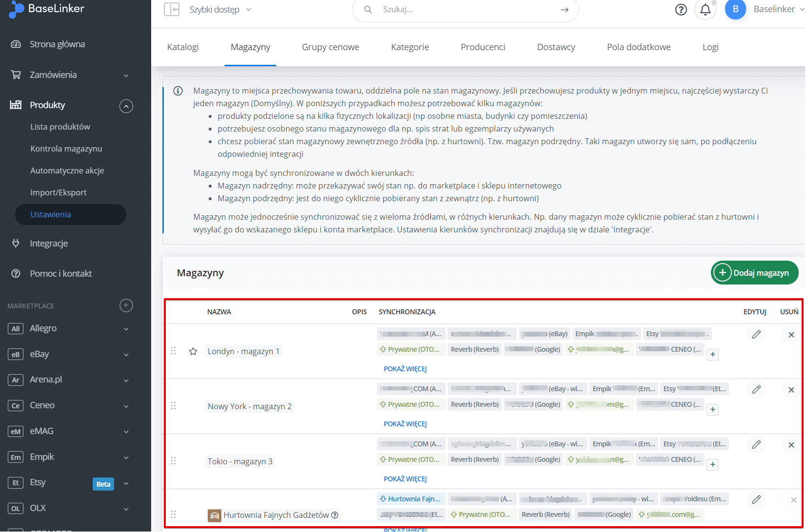Viewport: 806px width, 532px height.
Task: Add synchronization with plus in Londyn row
Action: point(713,355)
